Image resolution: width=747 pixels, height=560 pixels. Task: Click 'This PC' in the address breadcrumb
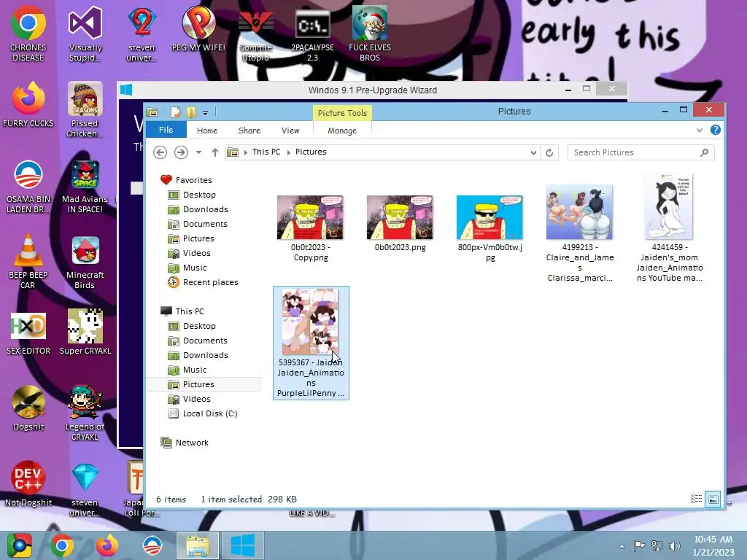(x=266, y=152)
